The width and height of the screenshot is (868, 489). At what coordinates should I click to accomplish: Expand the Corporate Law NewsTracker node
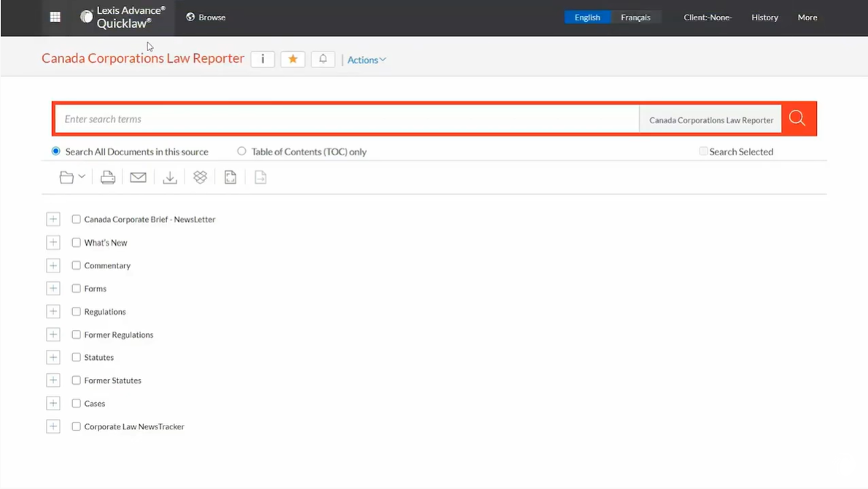(53, 426)
